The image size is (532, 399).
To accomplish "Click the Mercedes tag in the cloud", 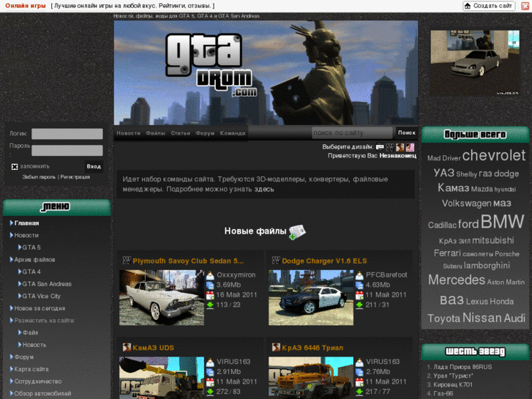I will 457,280.
